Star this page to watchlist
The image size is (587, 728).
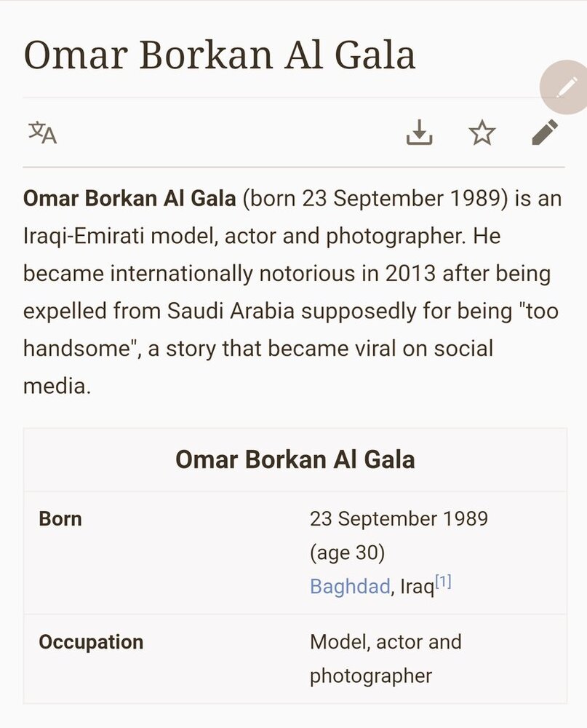[482, 132]
